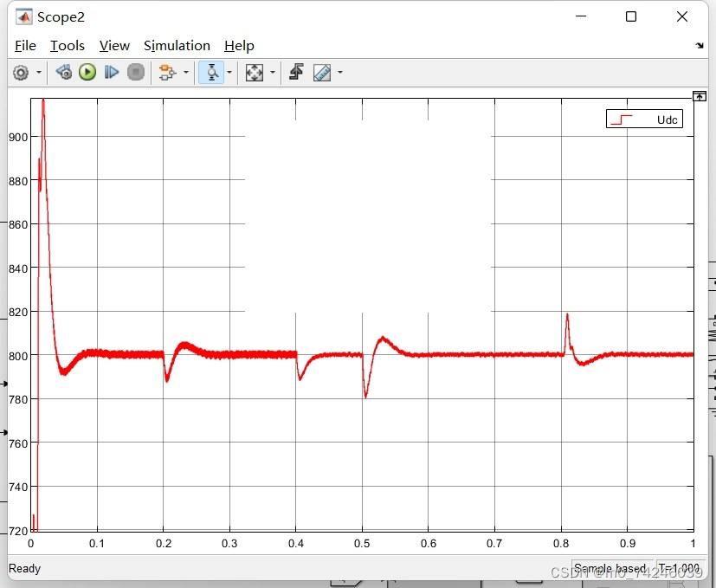
Task: Open the zoom options dropdown arrow
Action: pos(229,73)
